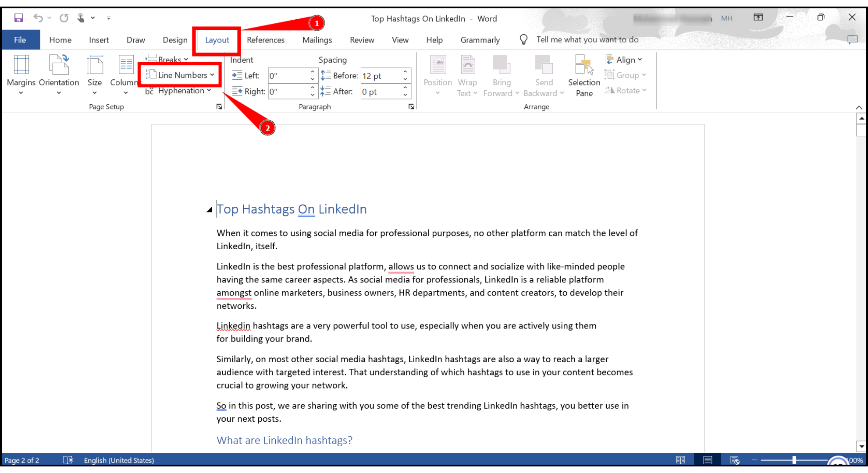Open the Grammarly ribbon tab
The height and width of the screenshot is (473, 868).
click(480, 39)
